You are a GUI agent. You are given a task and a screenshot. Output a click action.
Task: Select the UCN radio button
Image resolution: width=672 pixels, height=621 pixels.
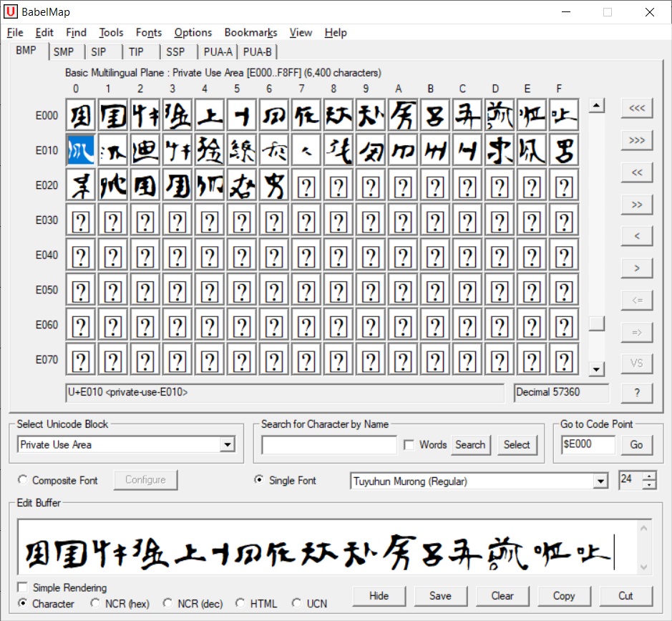point(296,602)
